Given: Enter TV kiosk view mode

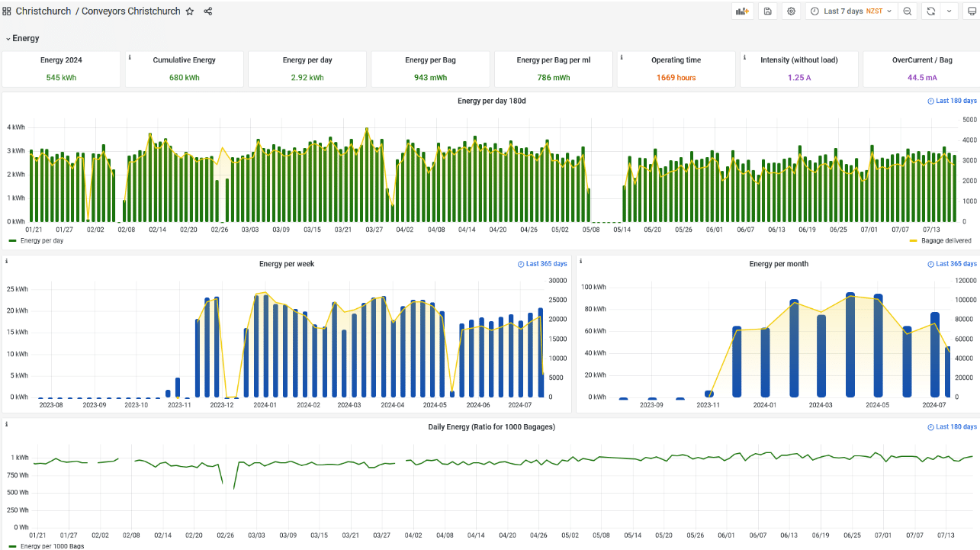Looking at the screenshot, I should pos(971,11).
